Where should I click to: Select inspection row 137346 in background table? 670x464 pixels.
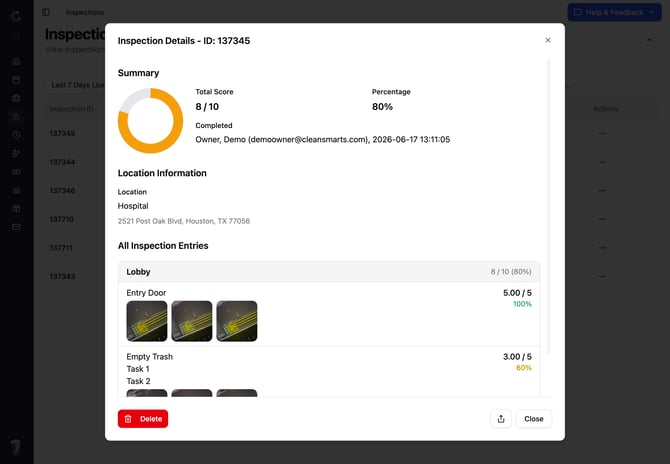coord(62,191)
